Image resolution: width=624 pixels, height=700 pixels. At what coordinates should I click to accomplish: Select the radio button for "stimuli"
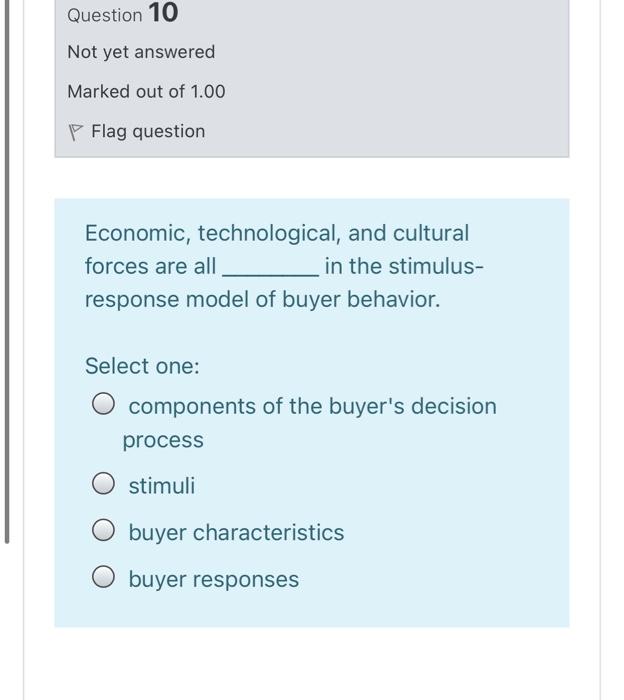[x=103, y=486]
